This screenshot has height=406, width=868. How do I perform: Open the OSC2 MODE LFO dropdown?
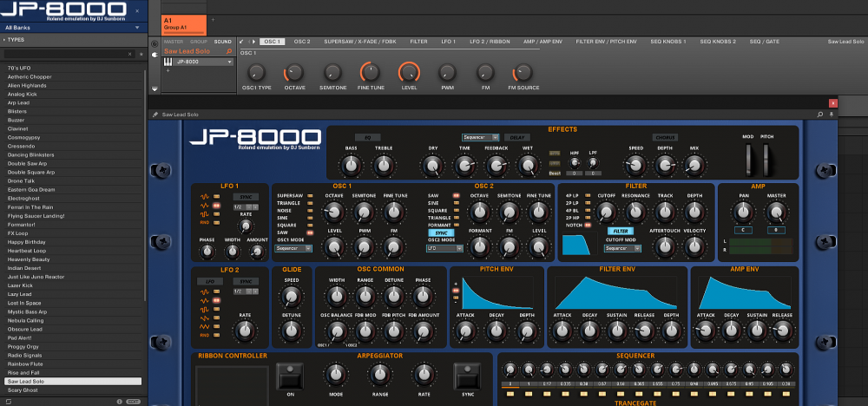tap(444, 249)
